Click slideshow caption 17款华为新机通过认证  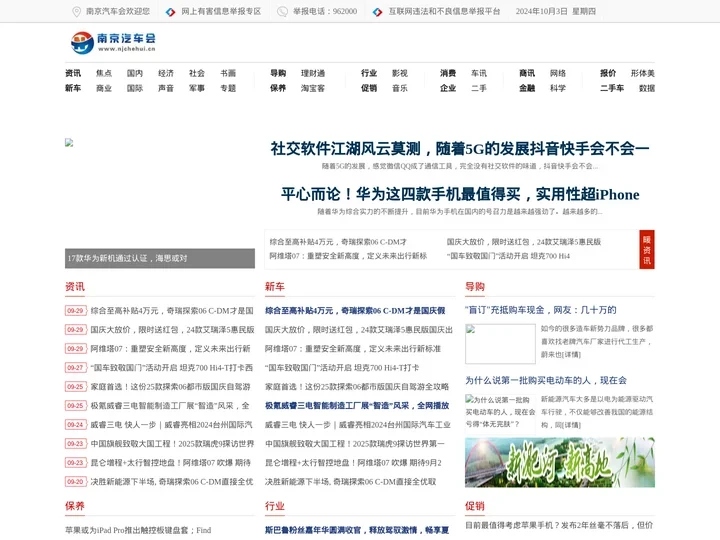[127, 259]
